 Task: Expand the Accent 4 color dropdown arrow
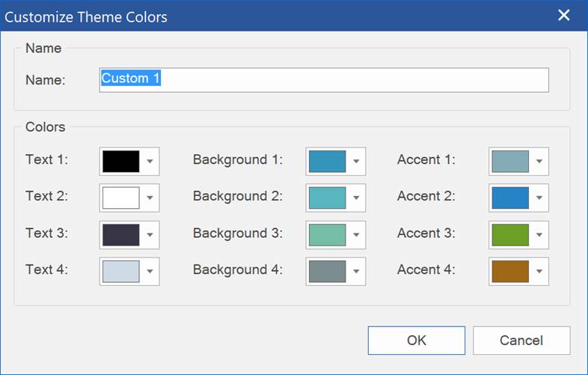pos(539,272)
